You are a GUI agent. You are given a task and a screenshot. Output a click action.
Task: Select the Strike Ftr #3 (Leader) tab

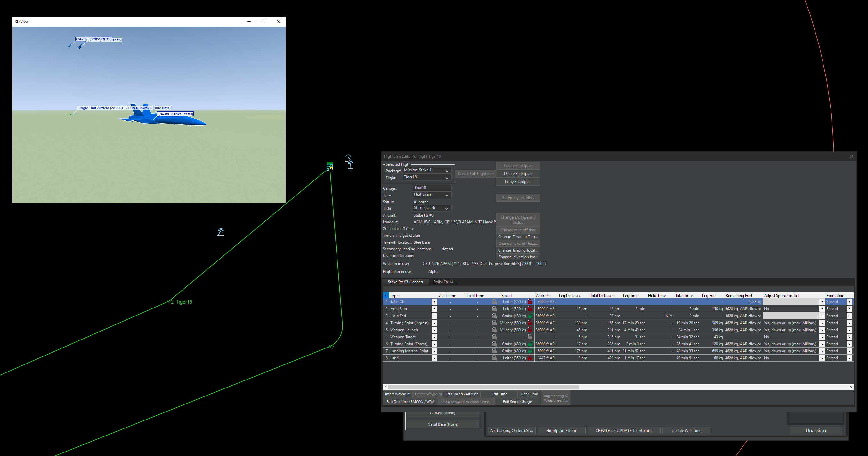[x=405, y=282]
